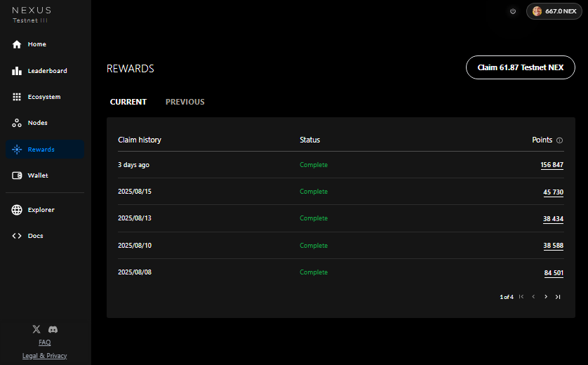Click Complete status for 2025/08/15

pos(314,192)
